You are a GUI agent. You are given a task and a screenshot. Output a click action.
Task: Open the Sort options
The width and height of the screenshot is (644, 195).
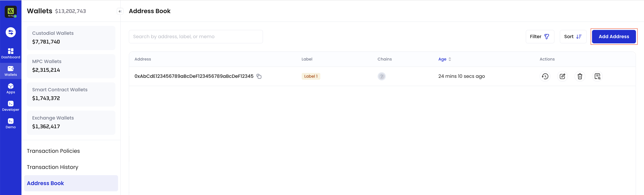tap(573, 37)
